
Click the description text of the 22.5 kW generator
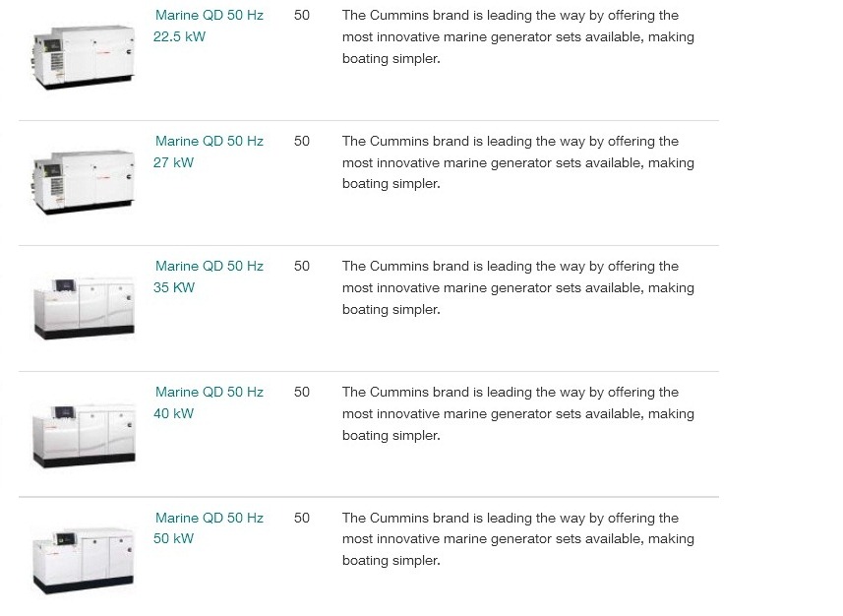[x=518, y=36]
